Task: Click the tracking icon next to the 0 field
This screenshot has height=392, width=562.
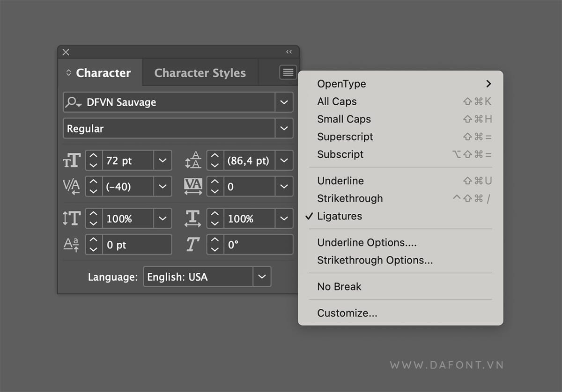Action: click(193, 186)
